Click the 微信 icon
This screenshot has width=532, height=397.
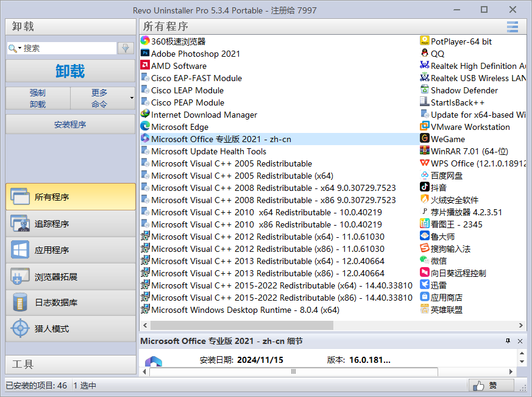425,260
